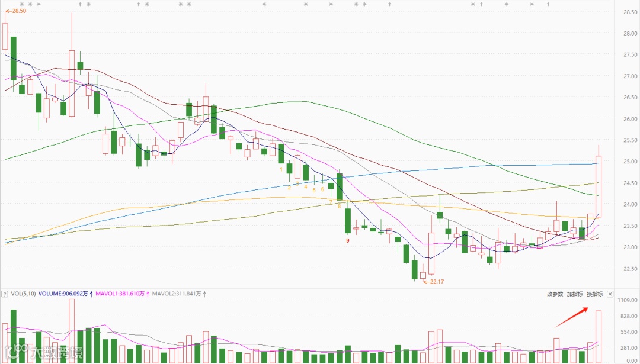
Task: Click the 23.50 price axis label
Action: [630, 226]
